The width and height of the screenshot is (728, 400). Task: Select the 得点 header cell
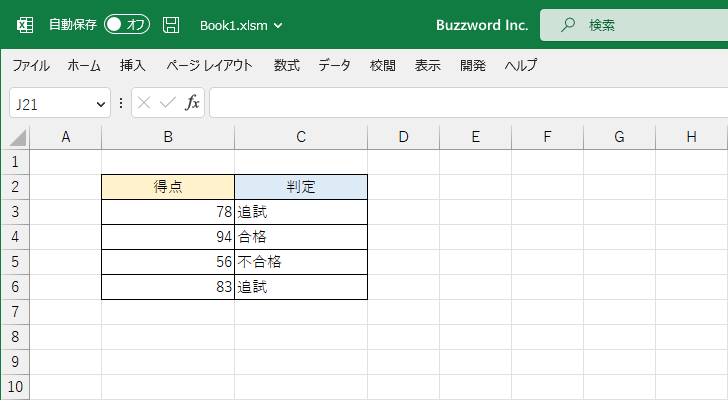[168, 187]
